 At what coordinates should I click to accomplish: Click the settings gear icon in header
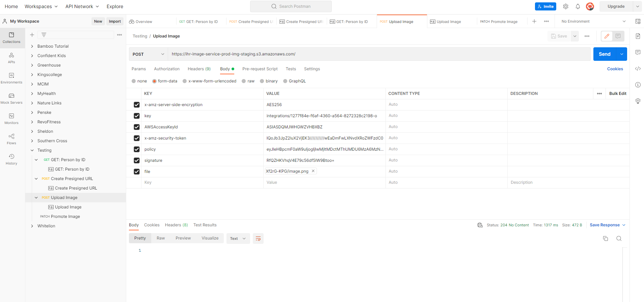566,6
